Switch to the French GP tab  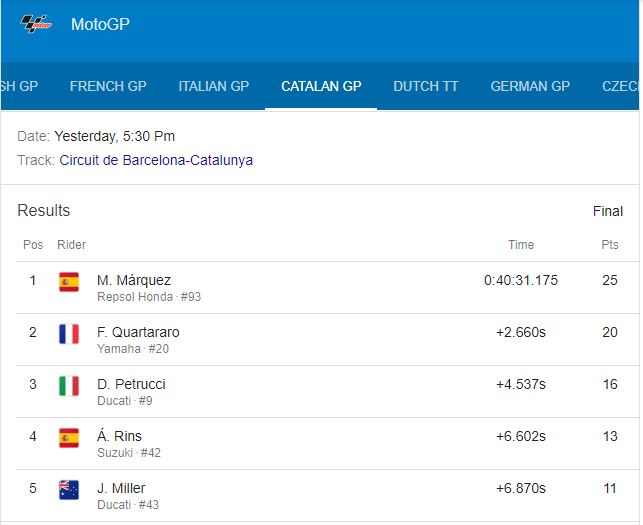click(x=108, y=87)
